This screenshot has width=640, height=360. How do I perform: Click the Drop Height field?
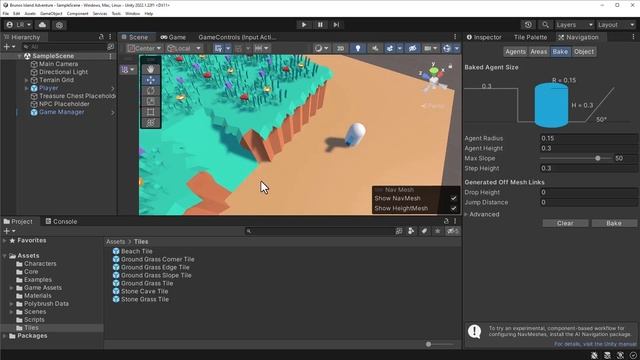pos(588,192)
